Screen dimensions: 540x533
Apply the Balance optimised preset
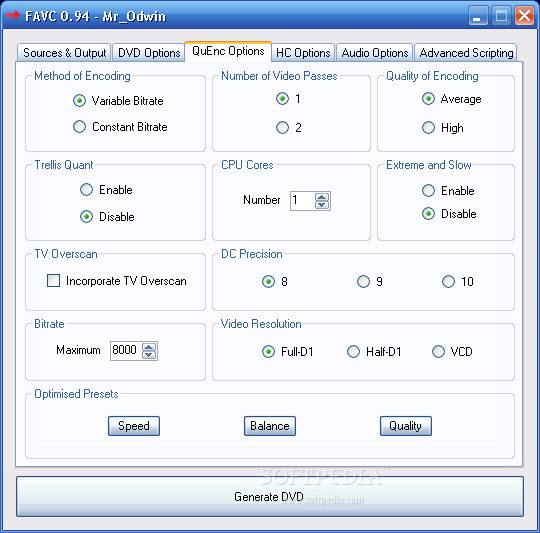[x=270, y=426]
